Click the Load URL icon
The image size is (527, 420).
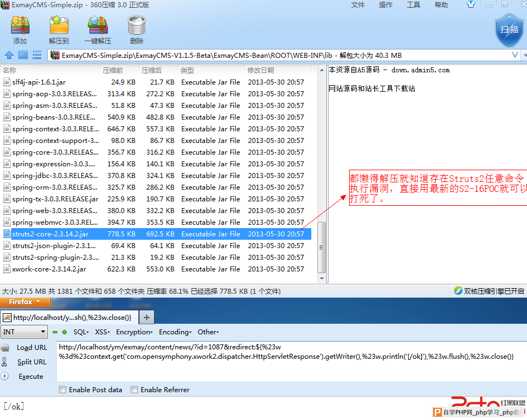[x=4, y=348]
